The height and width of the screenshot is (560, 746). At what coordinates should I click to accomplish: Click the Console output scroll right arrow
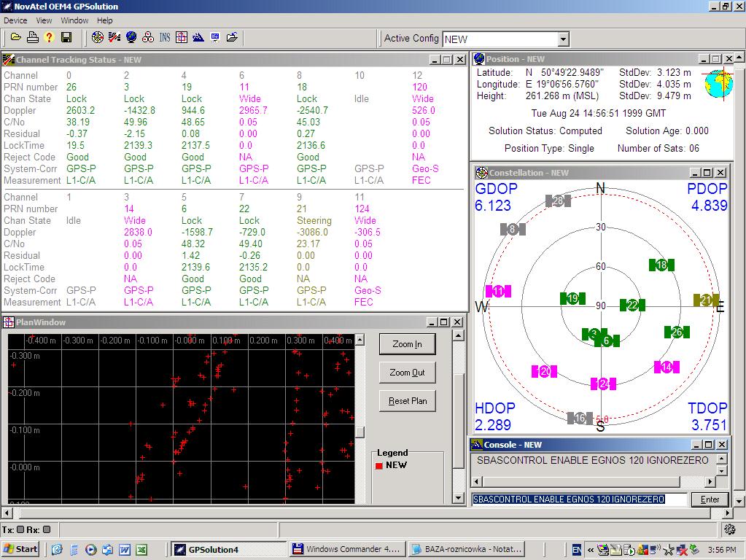click(710, 481)
